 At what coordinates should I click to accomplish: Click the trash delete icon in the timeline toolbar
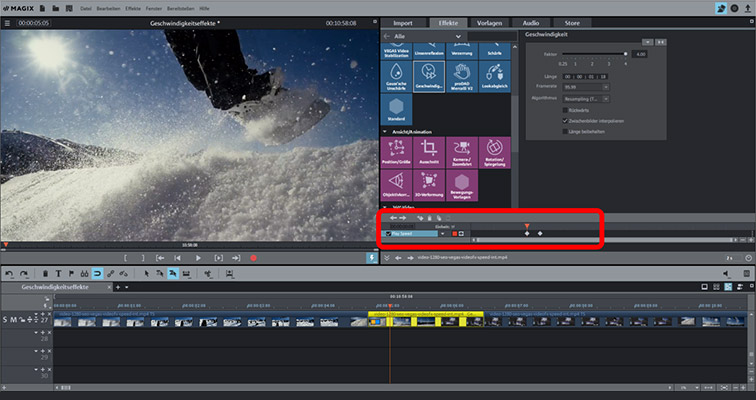45,274
